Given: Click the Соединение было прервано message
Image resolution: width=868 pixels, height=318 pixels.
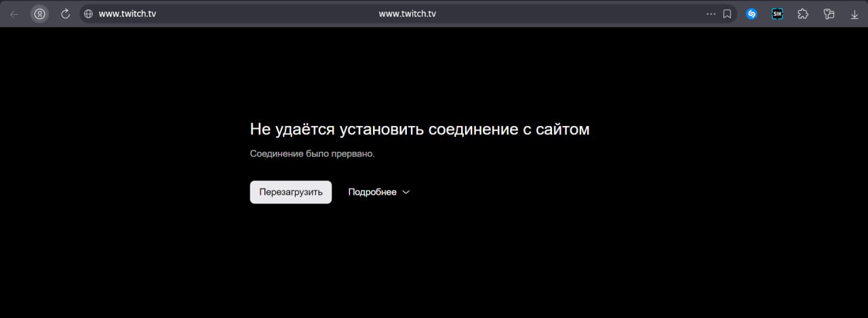Looking at the screenshot, I should (x=312, y=154).
